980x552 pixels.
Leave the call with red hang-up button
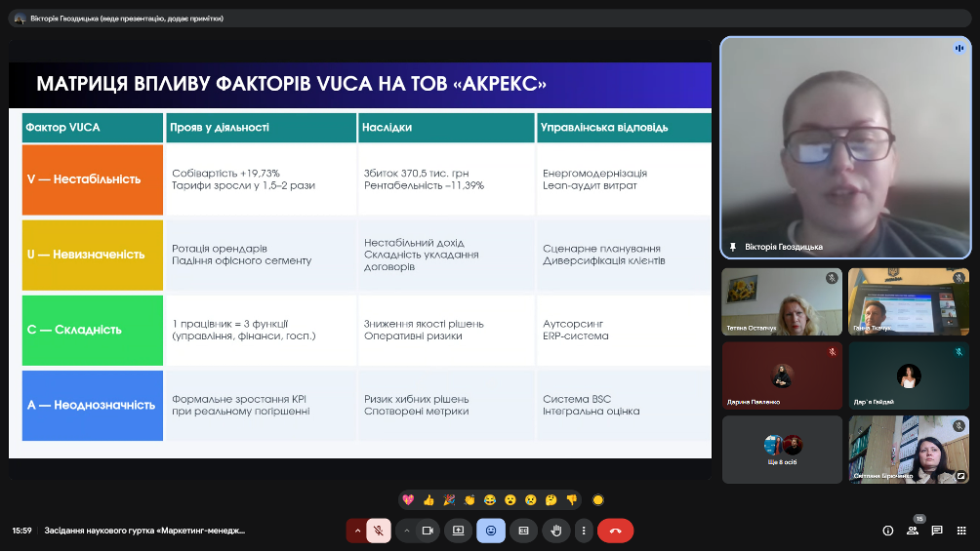point(615,531)
